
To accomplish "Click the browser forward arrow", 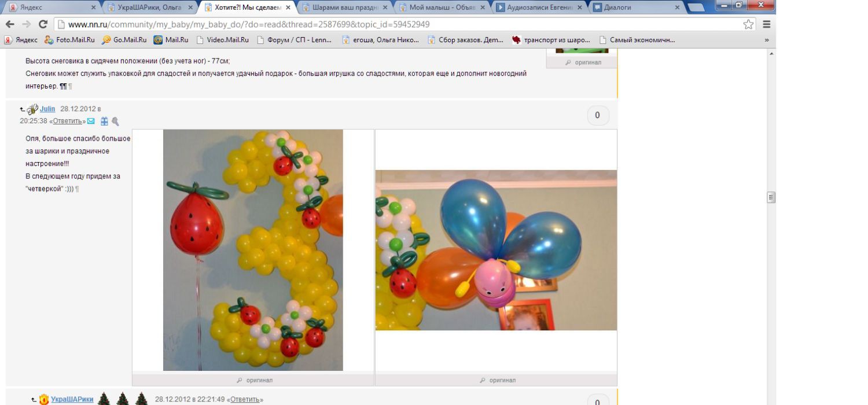I will (x=26, y=24).
